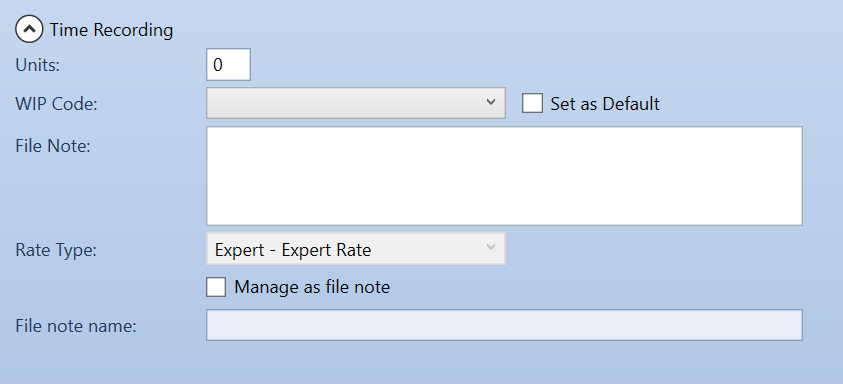Tick the Set as Default checkbox
Image resolution: width=843 pixels, height=384 pixels.
pyautogui.click(x=532, y=103)
